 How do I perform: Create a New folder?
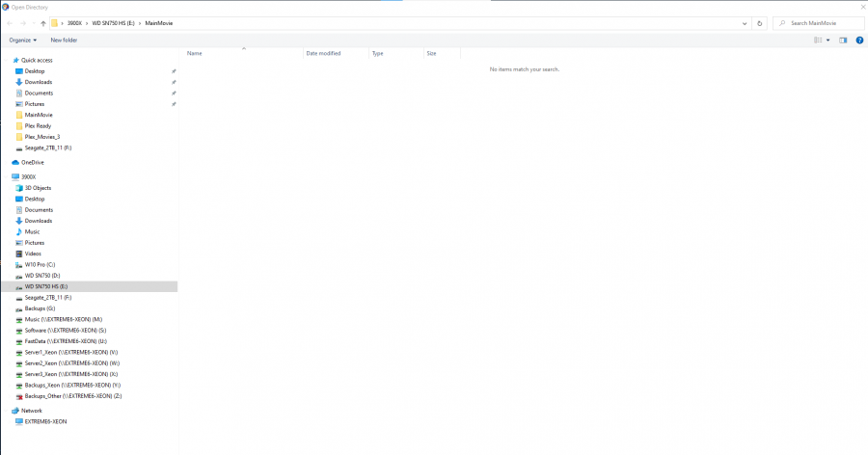tap(64, 40)
